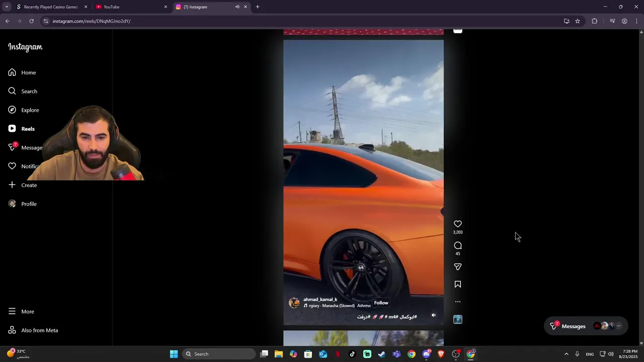Open Microsoft Teams from the taskbar
This screenshot has height=362, width=644.
396,354
